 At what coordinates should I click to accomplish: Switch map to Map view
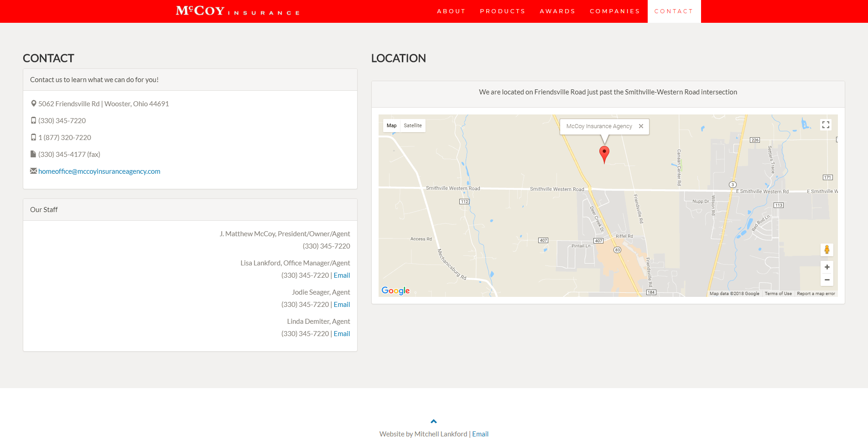391,125
